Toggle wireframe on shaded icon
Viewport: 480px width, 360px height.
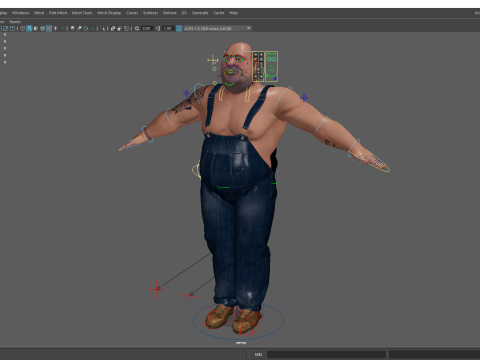coord(42,28)
